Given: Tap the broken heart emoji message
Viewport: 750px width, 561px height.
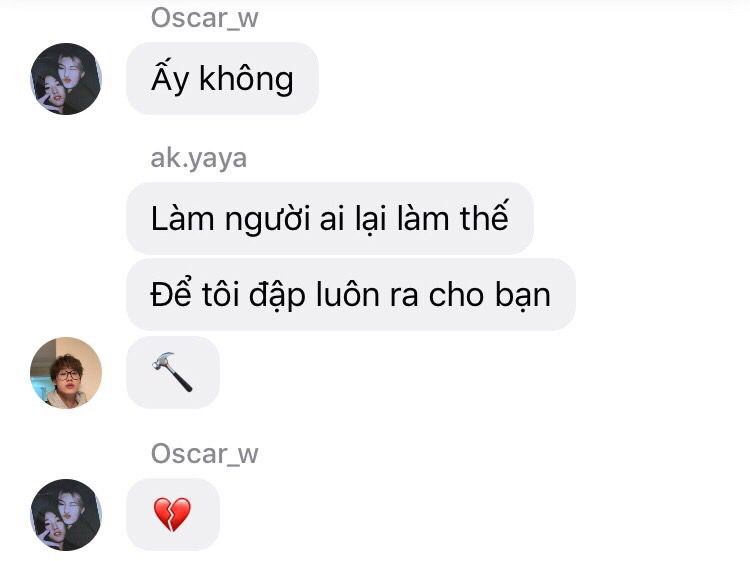Looking at the screenshot, I should (x=173, y=514).
